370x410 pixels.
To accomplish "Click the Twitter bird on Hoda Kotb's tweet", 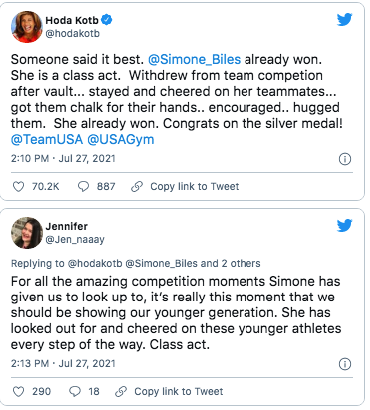I will 344,20.
